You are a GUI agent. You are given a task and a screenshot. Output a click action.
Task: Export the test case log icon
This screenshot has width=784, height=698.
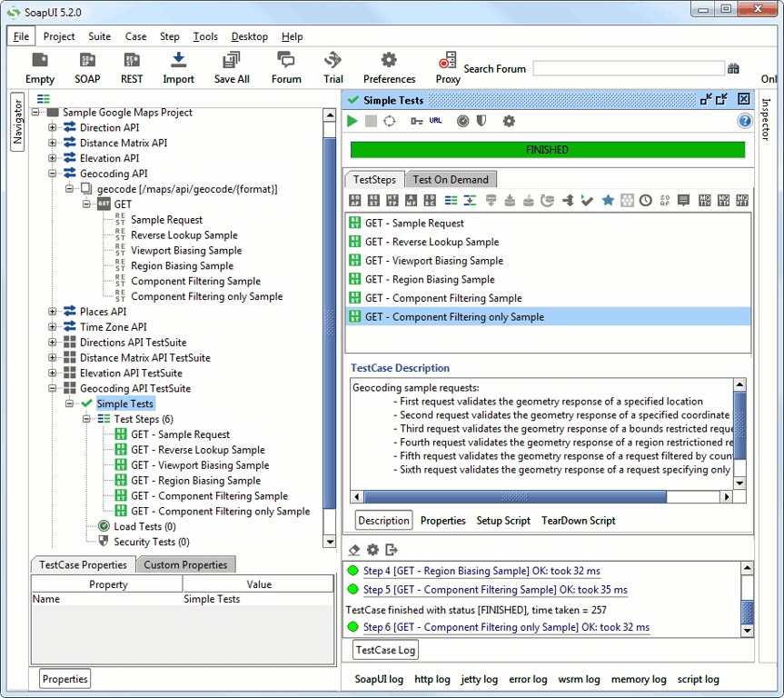tap(392, 550)
